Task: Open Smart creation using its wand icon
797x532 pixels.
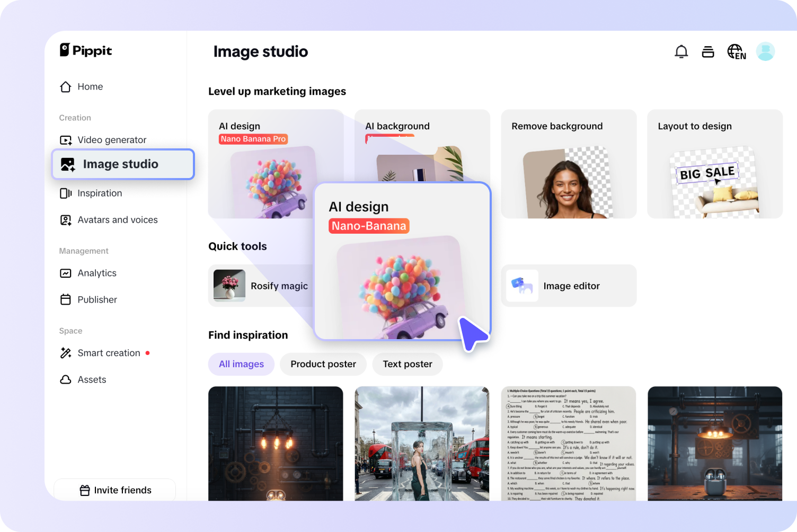Action: pos(66,352)
